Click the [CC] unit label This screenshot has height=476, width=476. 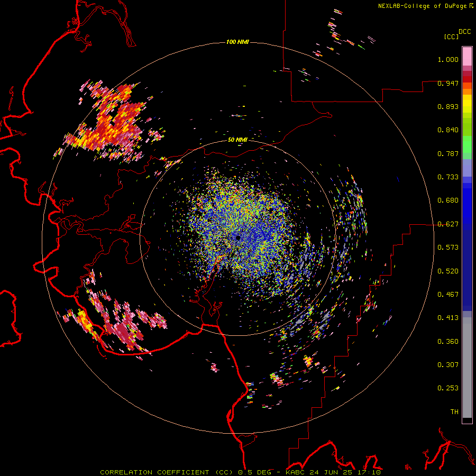(x=451, y=36)
